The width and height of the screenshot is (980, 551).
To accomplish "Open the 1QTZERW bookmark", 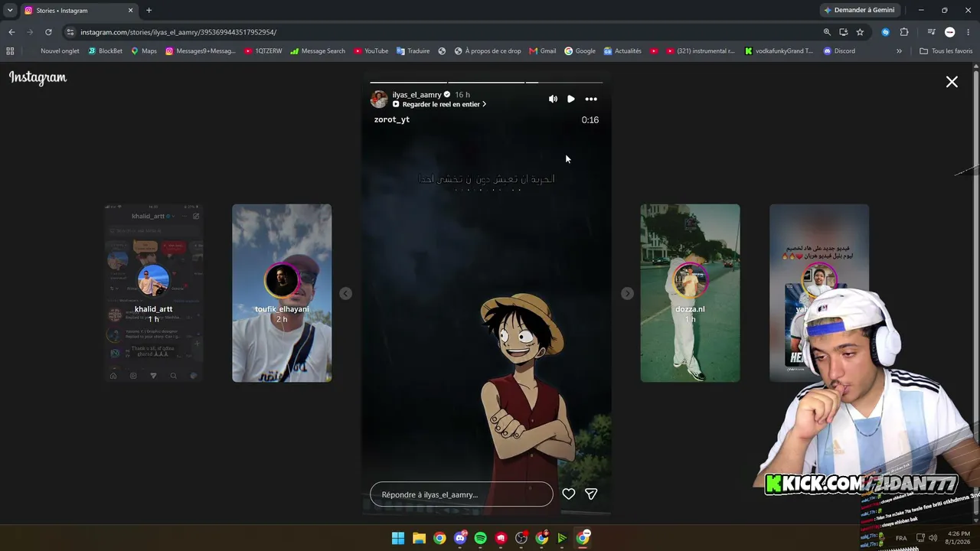I will click(263, 51).
